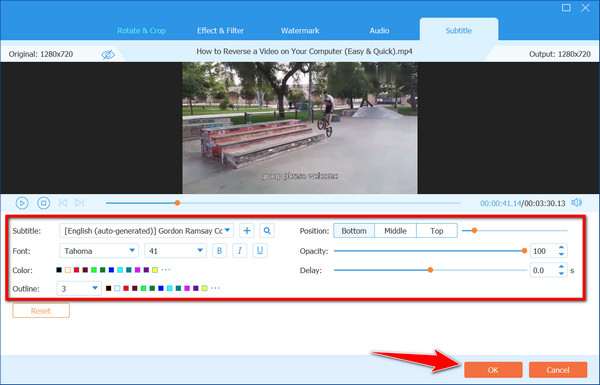Increase delay value with up arrow
Screen dimensions: 600x385
pyautogui.click(x=561, y=267)
